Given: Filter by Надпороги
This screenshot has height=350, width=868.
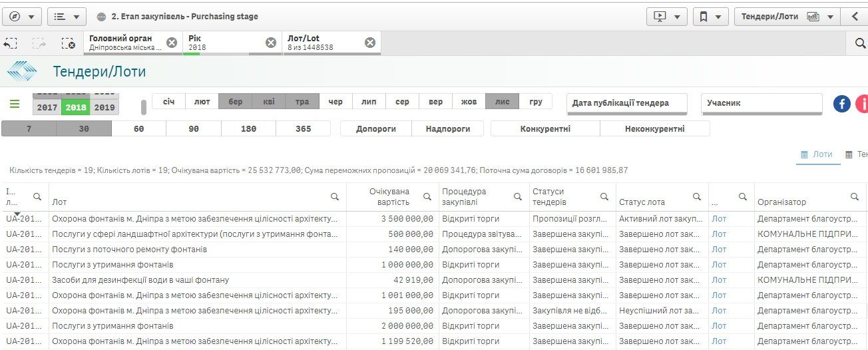Looking at the screenshot, I should pos(448,128).
